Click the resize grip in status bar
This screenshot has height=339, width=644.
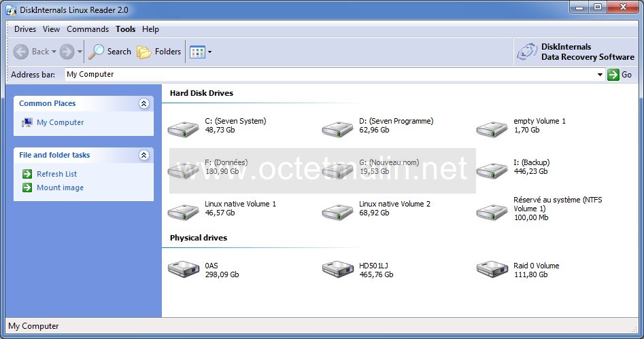pos(634,329)
